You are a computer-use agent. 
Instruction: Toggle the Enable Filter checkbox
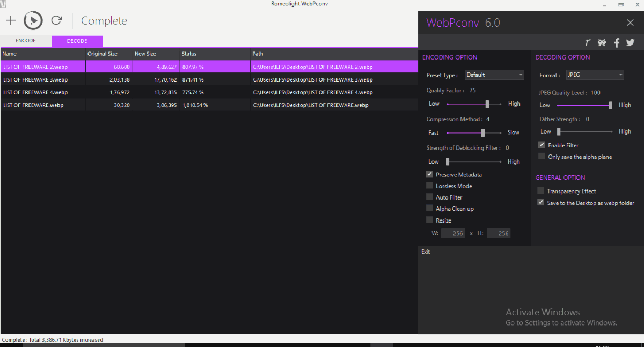pos(541,145)
